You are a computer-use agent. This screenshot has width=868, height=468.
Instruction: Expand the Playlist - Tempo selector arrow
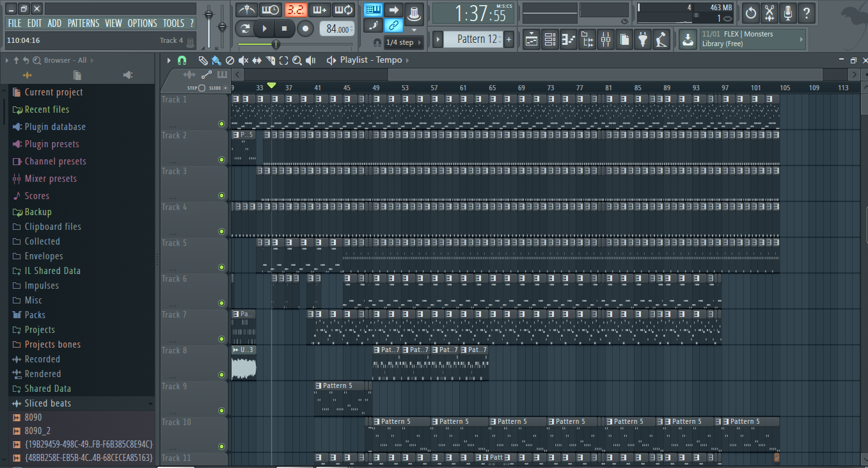pyautogui.click(x=407, y=60)
